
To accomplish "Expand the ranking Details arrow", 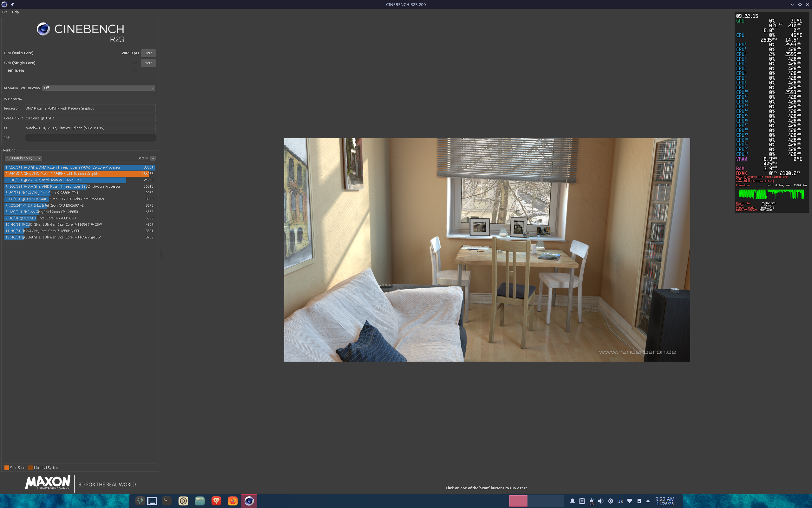I will coord(153,158).
